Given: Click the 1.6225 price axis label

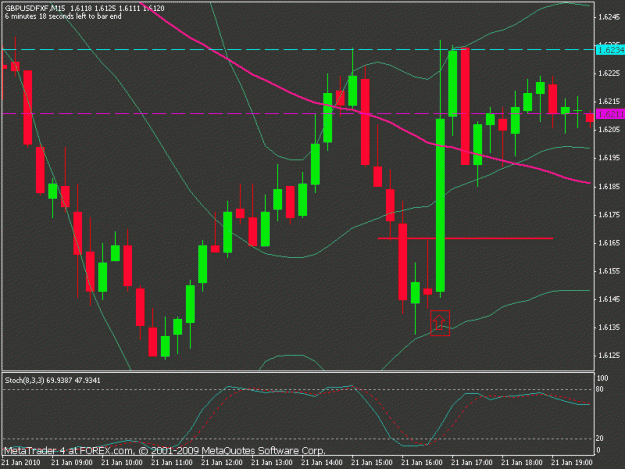Looking at the screenshot, I should click(x=609, y=73).
